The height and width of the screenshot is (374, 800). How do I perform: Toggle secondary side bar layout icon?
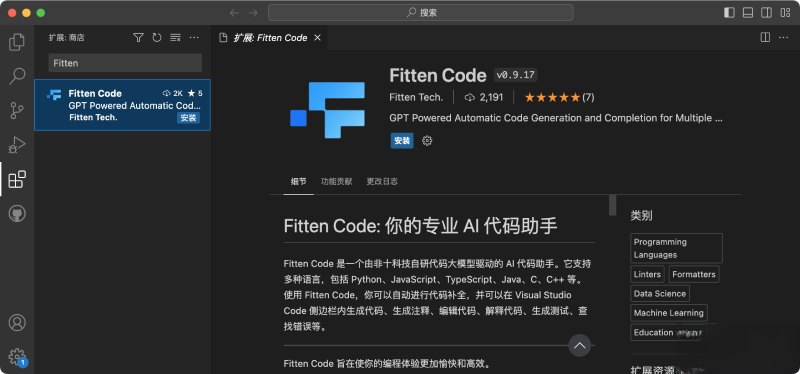pos(766,13)
